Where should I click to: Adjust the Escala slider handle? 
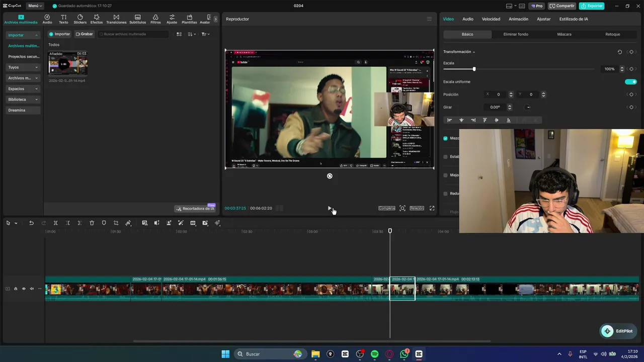click(x=474, y=69)
